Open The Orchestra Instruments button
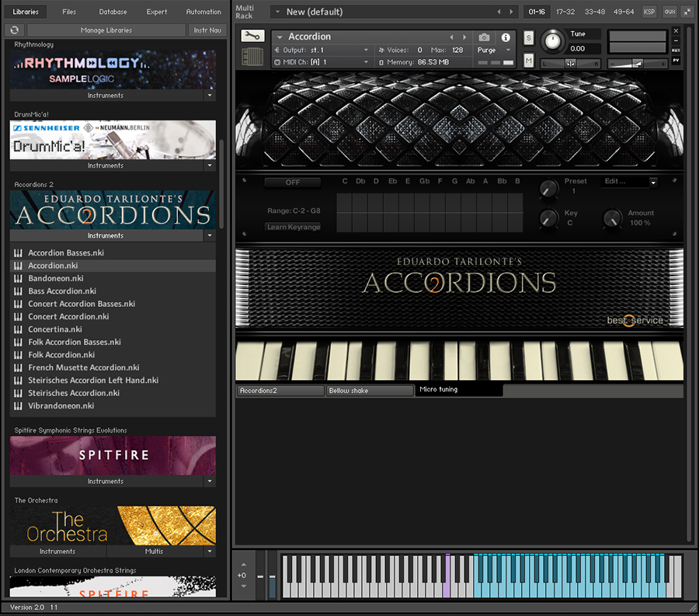Image resolution: width=699 pixels, height=616 pixels. point(57,552)
